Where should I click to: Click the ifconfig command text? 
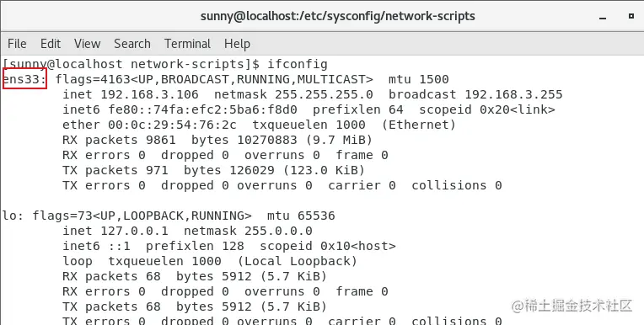coord(298,64)
